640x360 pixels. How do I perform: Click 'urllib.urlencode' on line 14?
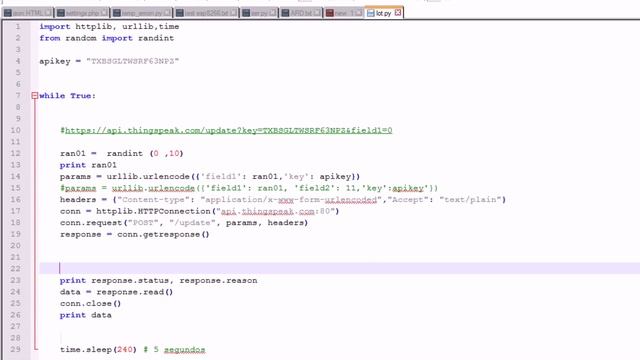tap(148, 177)
